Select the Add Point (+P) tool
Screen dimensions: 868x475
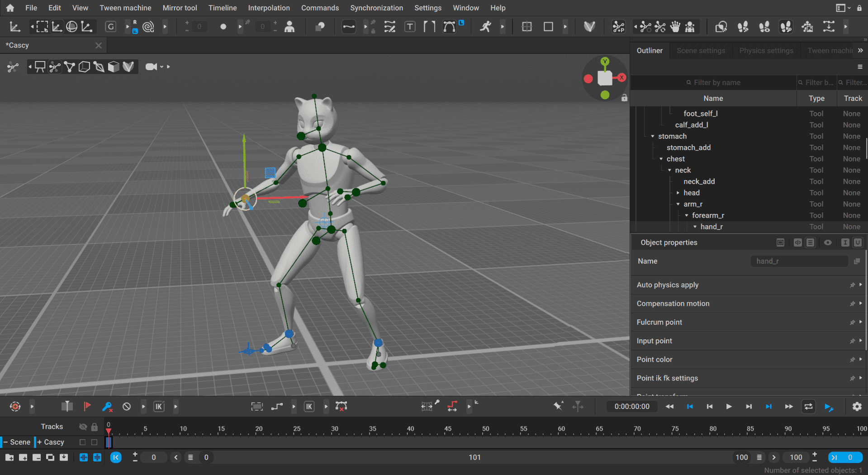[618, 26]
